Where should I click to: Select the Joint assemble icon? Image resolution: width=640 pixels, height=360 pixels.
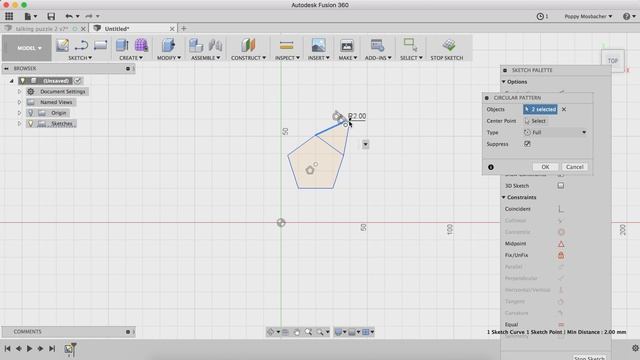[x=215, y=45]
